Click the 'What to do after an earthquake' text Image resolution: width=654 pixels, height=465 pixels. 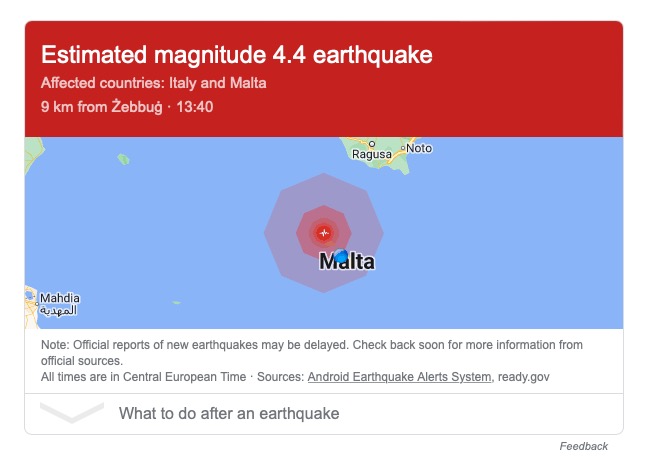click(229, 413)
